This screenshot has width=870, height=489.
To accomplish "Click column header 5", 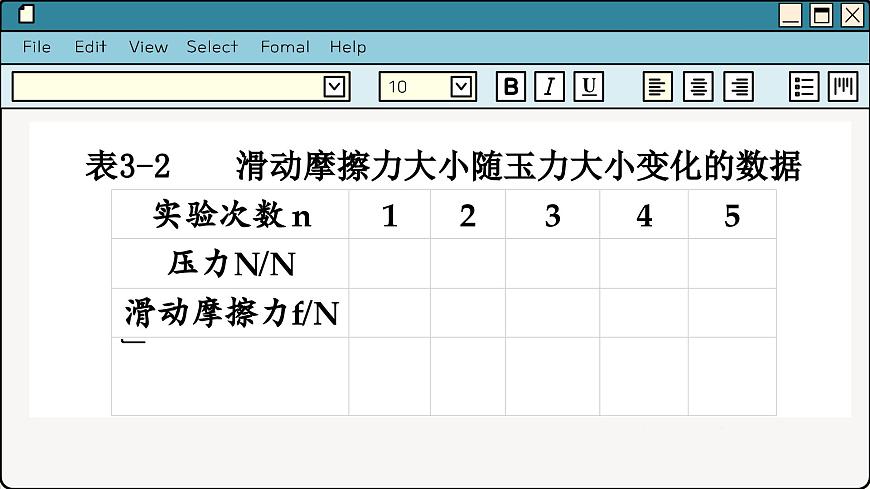I will [732, 214].
